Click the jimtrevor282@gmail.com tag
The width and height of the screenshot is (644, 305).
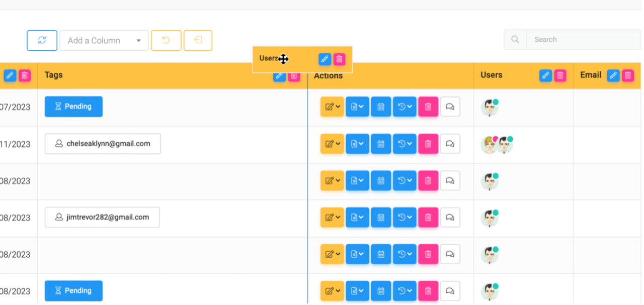(x=102, y=218)
